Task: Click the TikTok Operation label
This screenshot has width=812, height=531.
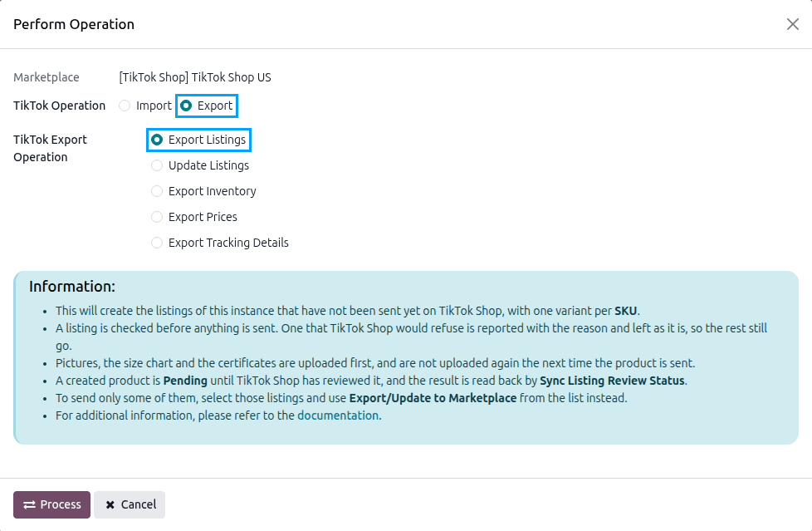Action: click(x=59, y=106)
